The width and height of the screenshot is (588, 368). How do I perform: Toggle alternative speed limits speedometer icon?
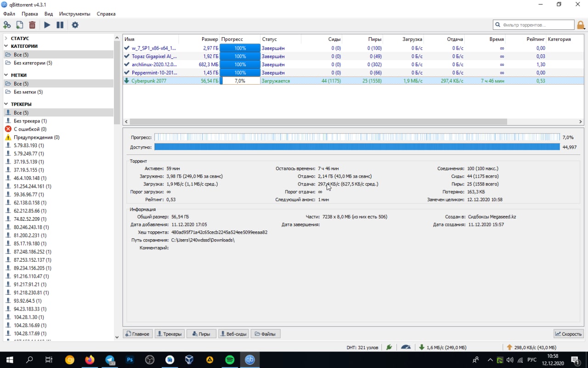[x=406, y=347]
